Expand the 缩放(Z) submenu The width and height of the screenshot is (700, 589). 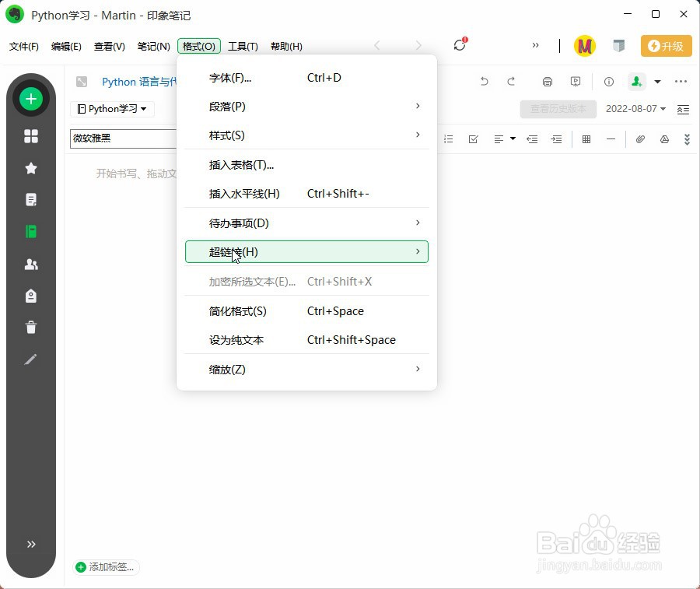coord(306,370)
